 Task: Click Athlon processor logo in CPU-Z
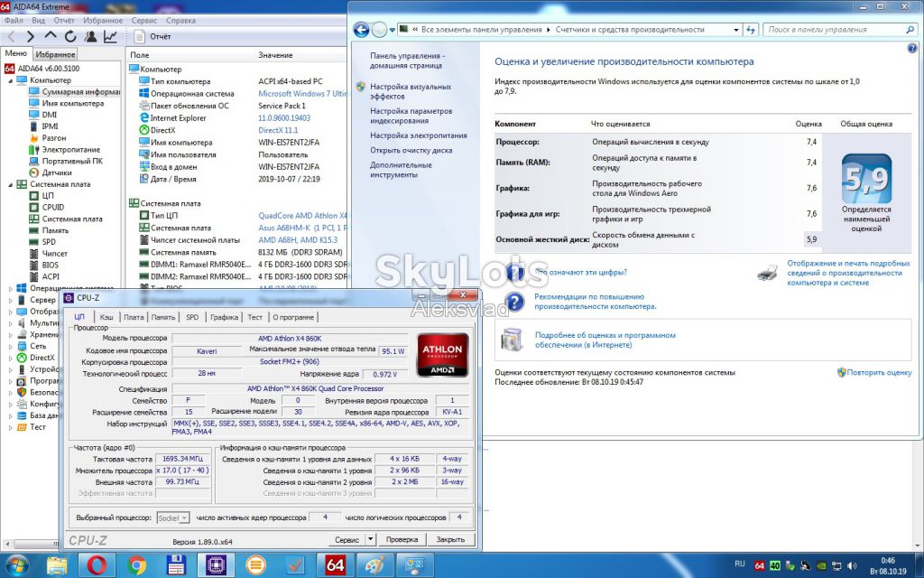(x=442, y=355)
